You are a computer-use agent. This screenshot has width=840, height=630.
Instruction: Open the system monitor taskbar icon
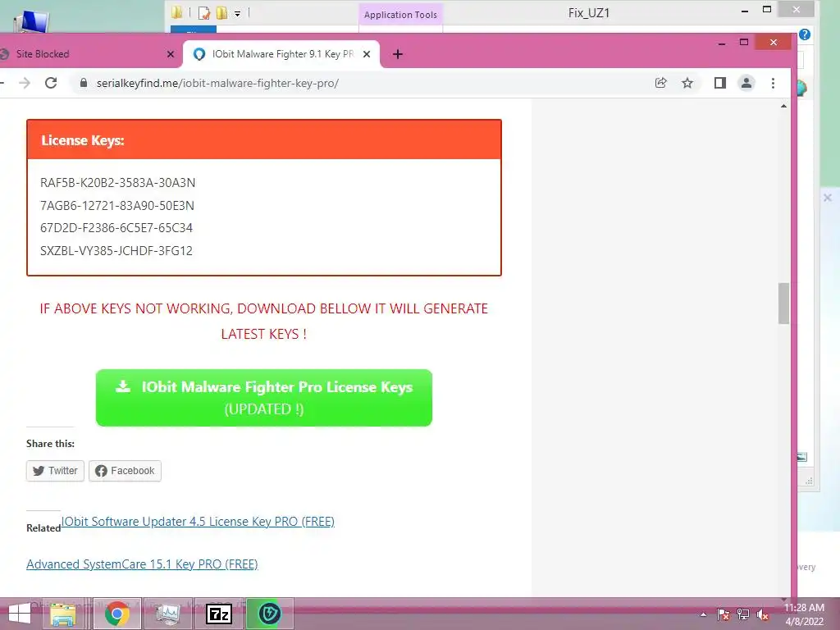click(x=167, y=614)
